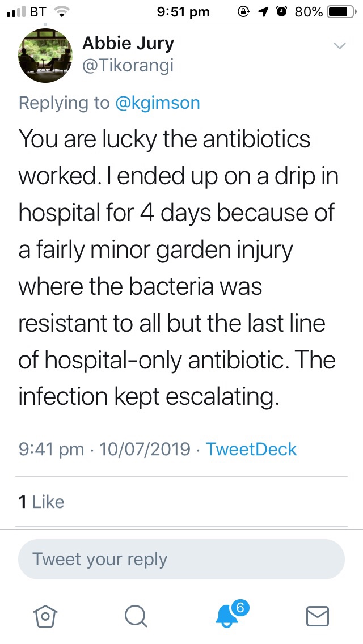Tap the @Tikorangi handle
The image size is (363, 644).
[128, 66]
